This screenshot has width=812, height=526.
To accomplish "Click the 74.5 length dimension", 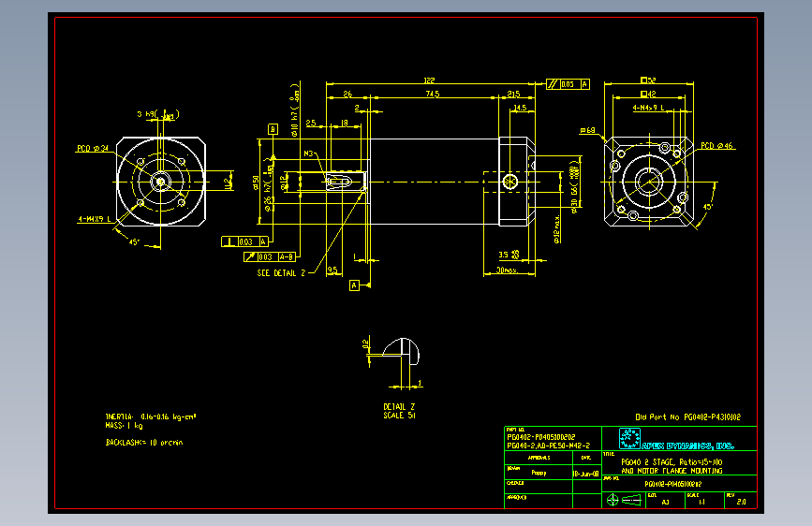I will pyautogui.click(x=433, y=94).
